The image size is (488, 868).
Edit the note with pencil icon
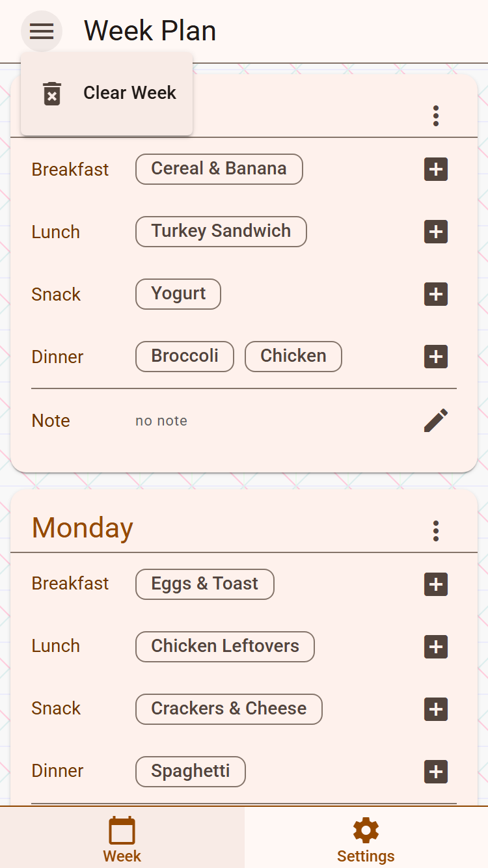pyautogui.click(x=436, y=420)
